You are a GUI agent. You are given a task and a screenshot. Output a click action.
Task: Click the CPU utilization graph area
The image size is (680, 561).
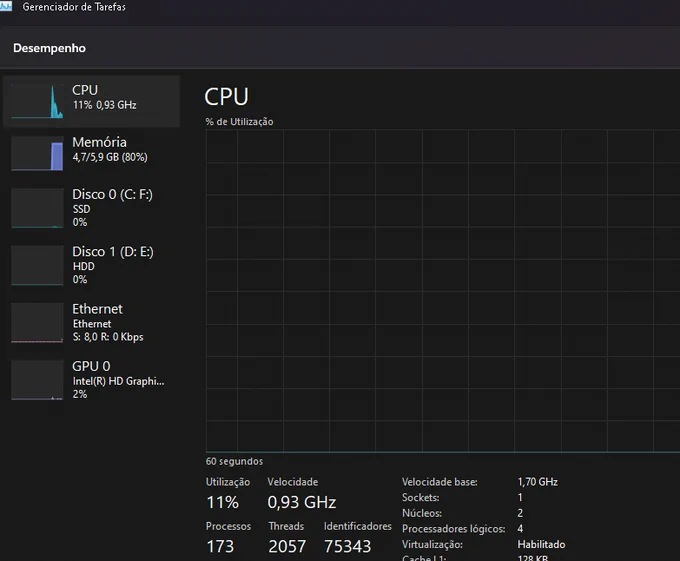coord(443,290)
